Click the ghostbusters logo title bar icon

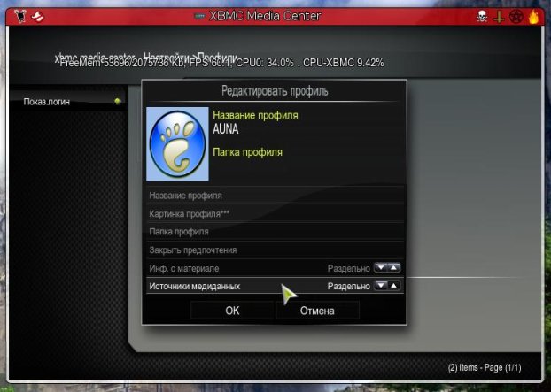pyautogui.click(x=37, y=16)
